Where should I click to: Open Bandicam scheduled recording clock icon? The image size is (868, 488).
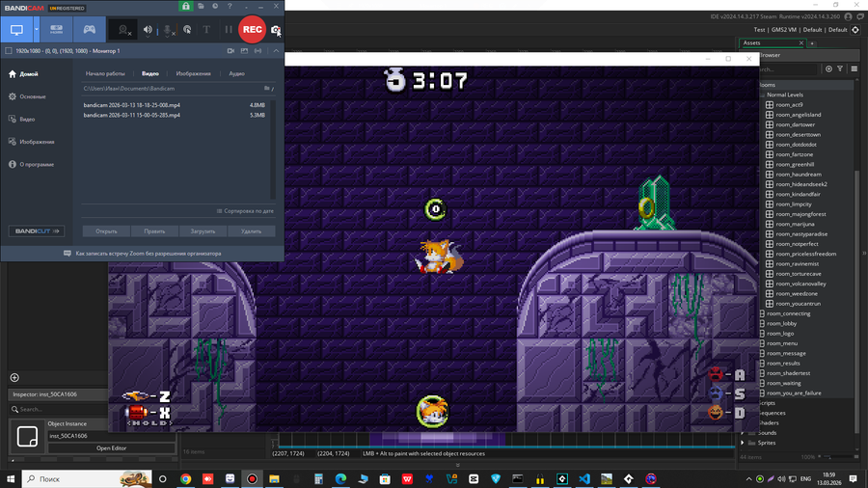[215, 6]
